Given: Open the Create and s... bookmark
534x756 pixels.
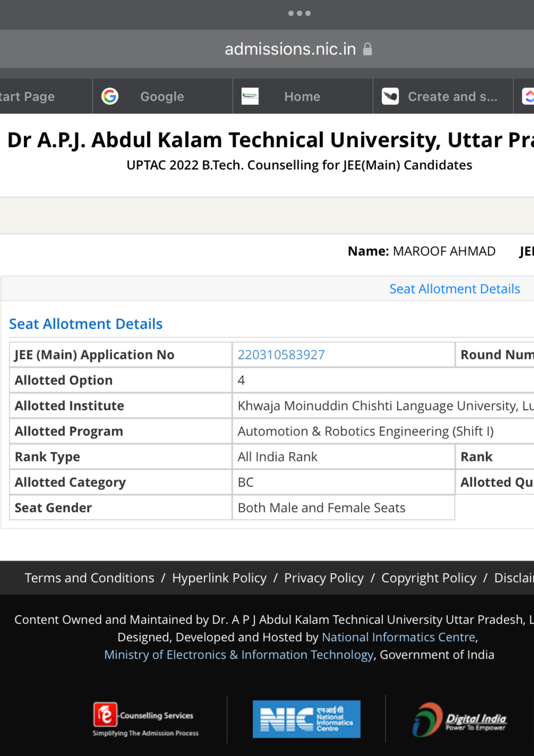Looking at the screenshot, I should 452,96.
